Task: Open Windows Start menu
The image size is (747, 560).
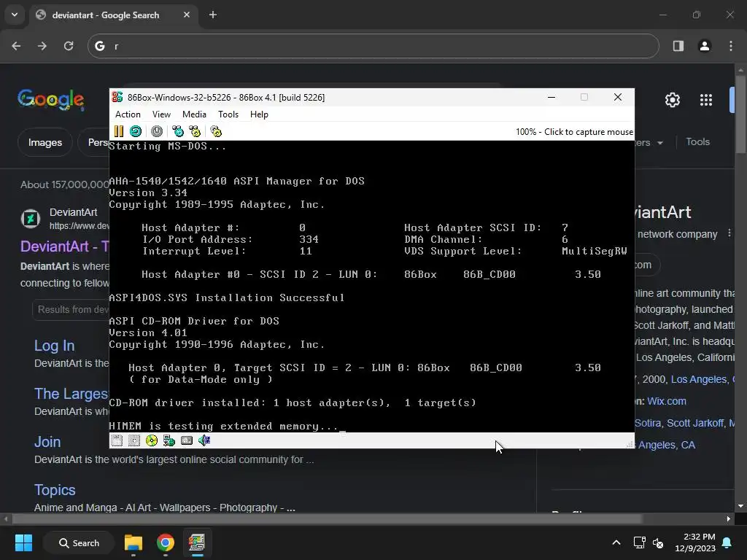Action: (23, 542)
